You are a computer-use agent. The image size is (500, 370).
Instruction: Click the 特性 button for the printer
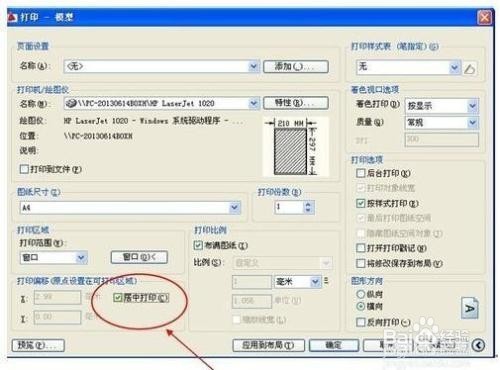296,103
